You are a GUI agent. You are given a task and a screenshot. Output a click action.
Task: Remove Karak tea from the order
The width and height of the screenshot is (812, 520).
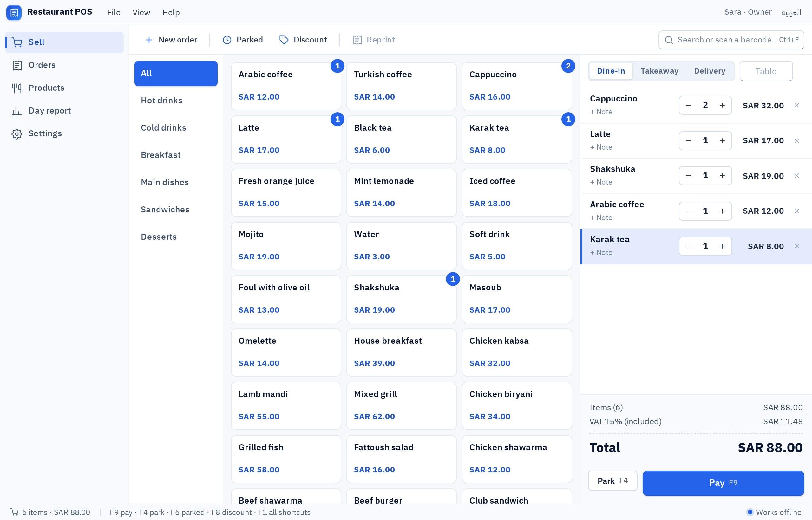pos(796,246)
